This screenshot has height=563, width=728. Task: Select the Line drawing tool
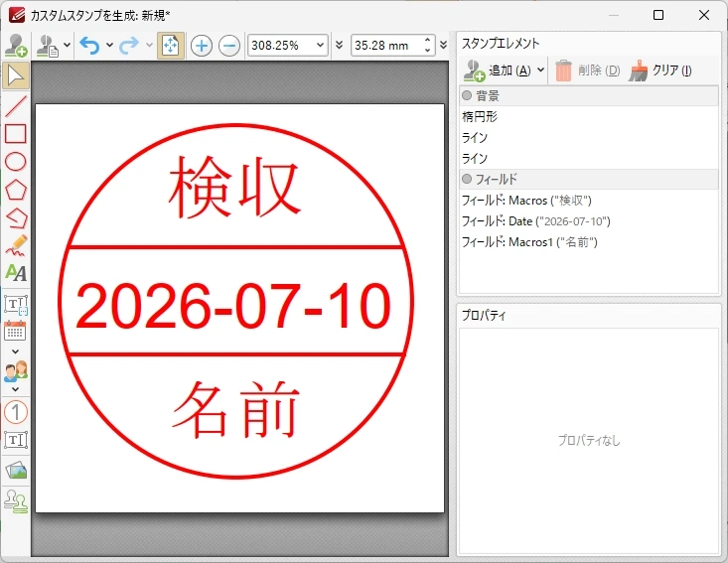point(16,106)
